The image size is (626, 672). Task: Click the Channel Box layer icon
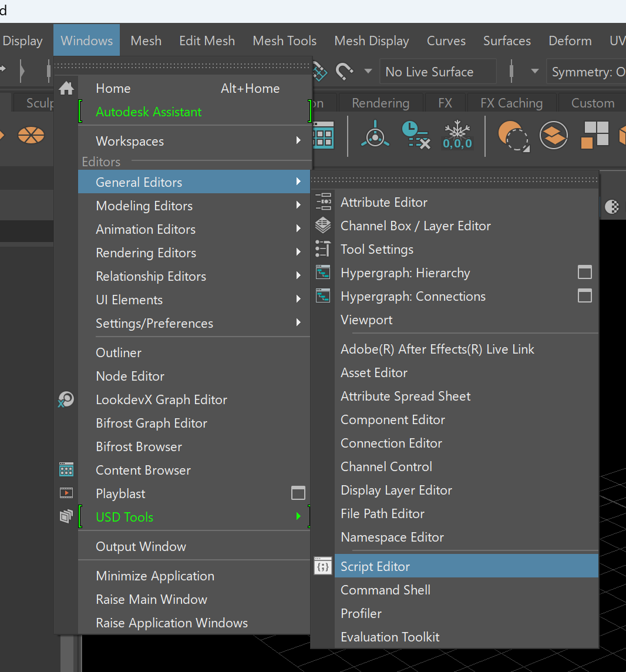(x=323, y=226)
